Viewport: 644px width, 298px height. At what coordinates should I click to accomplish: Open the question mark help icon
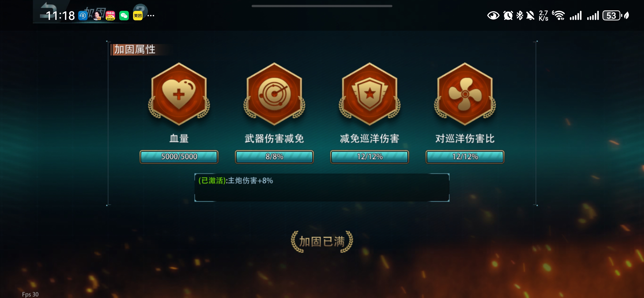[x=140, y=9]
